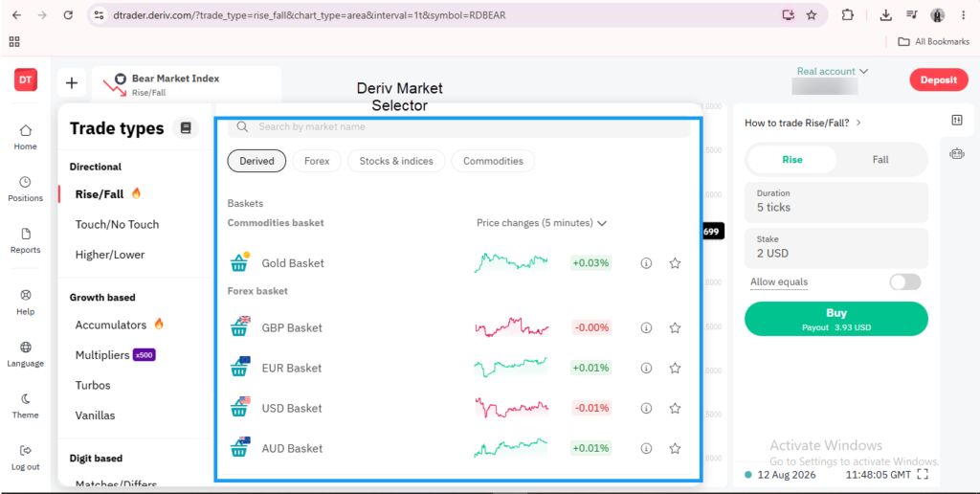Open the trade panel settings icon

(x=957, y=120)
